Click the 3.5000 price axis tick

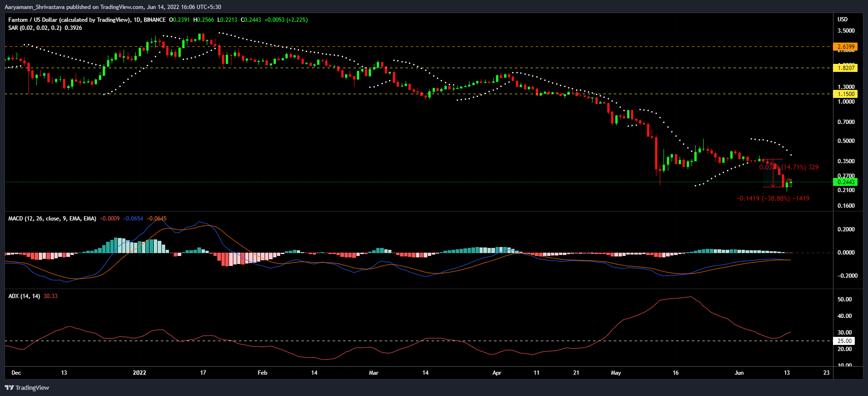point(846,31)
